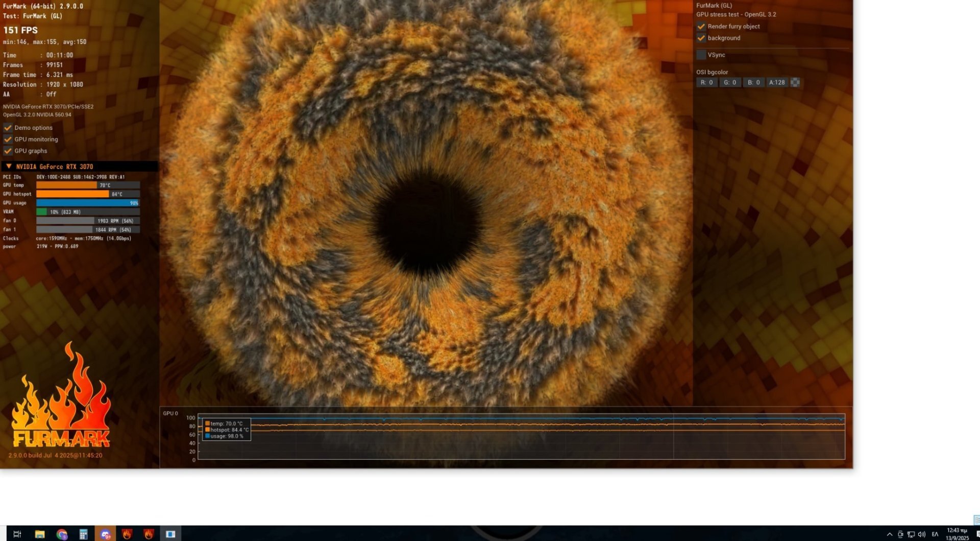Open the Discord-like app with 9+ badge
The height and width of the screenshot is (541, 980).
[105, 534]
